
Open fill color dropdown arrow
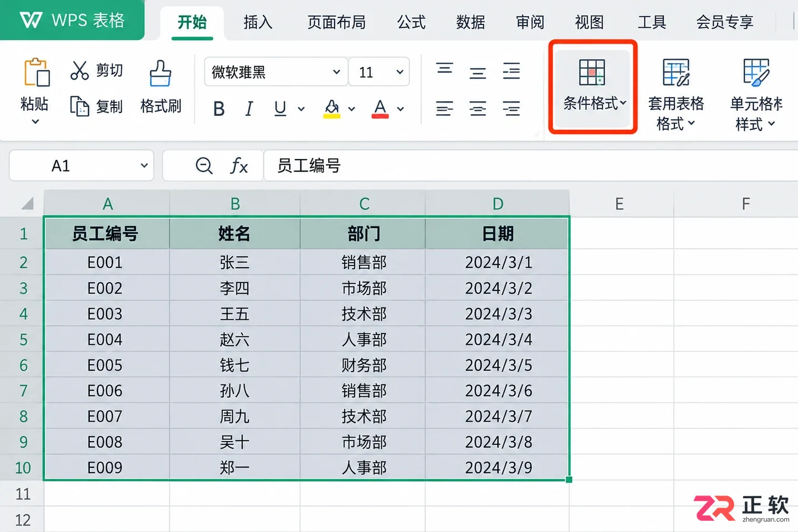point(351,109)
